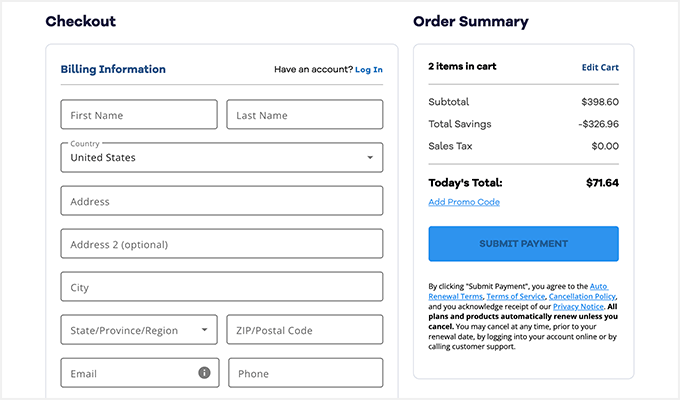This screenshot has height=400, width=680.
Task: Select the Address input field
Action: [x=221, y=201]
